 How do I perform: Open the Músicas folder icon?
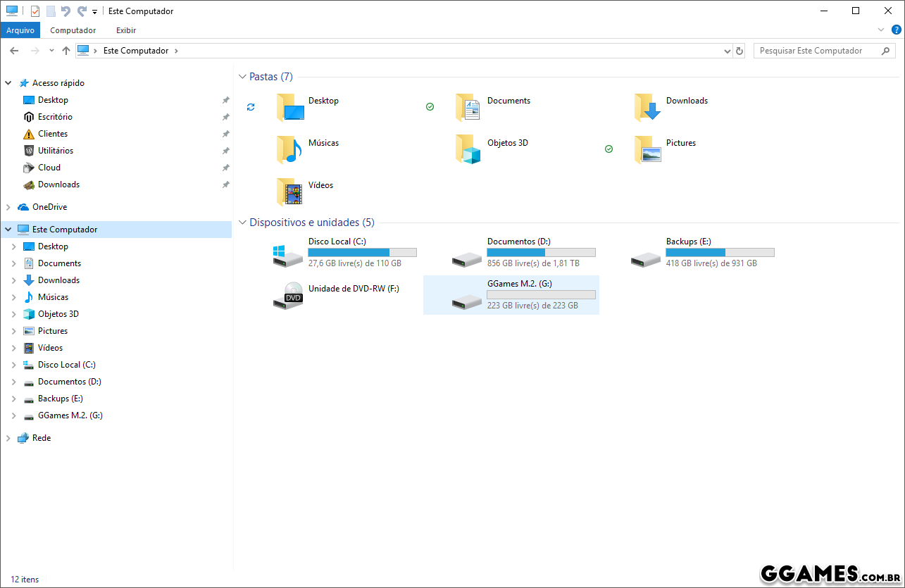pos(289,149)
